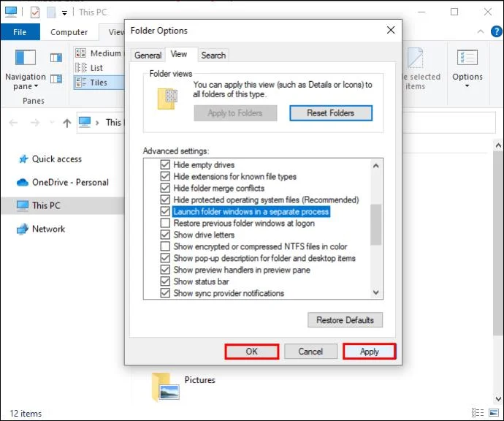Open recent locations dropdown arrow
The height and width of the screenshot is (421, 504).
(x=52, y=123)
